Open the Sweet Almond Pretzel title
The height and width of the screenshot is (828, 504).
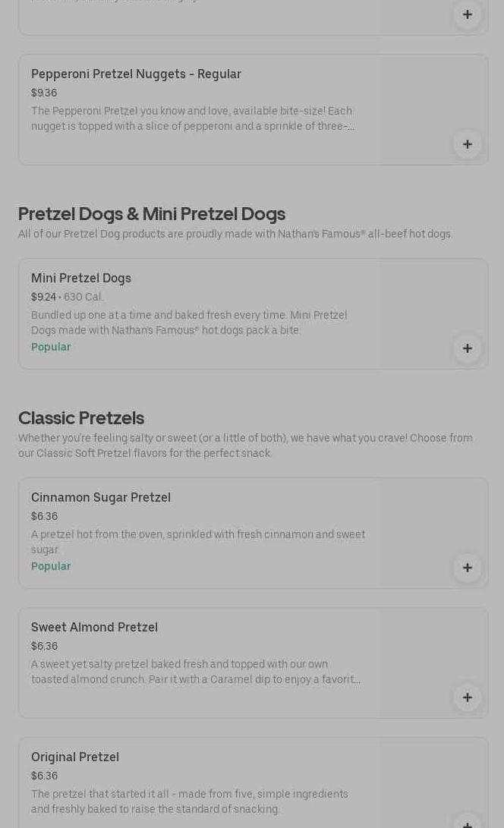click(94, 628)
